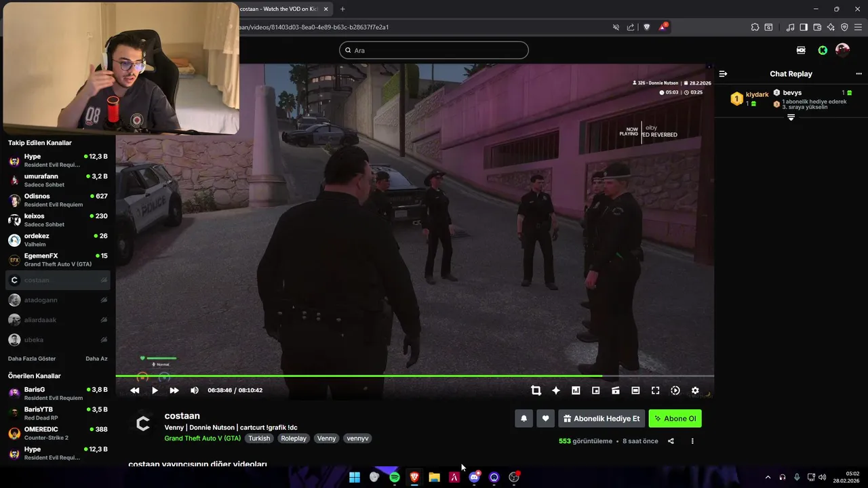
Task: Skip forward in the video
Action: [x=174, y=390]
